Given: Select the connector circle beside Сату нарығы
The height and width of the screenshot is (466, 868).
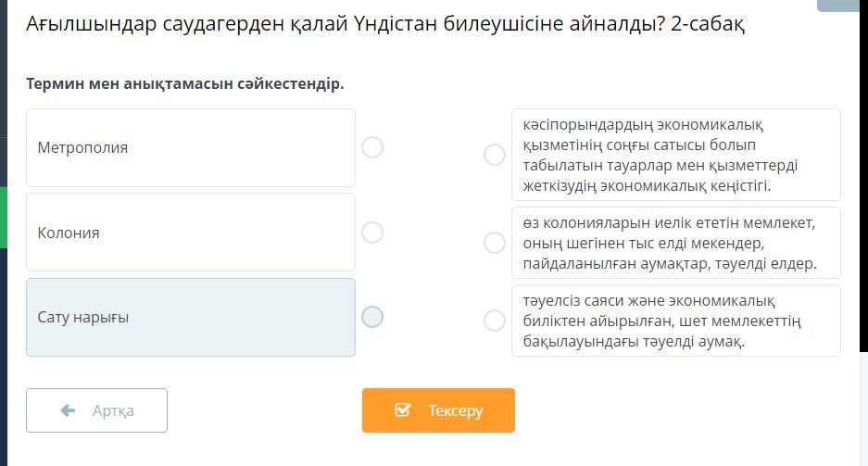Looking at the screenshot, I should [372, 317].
